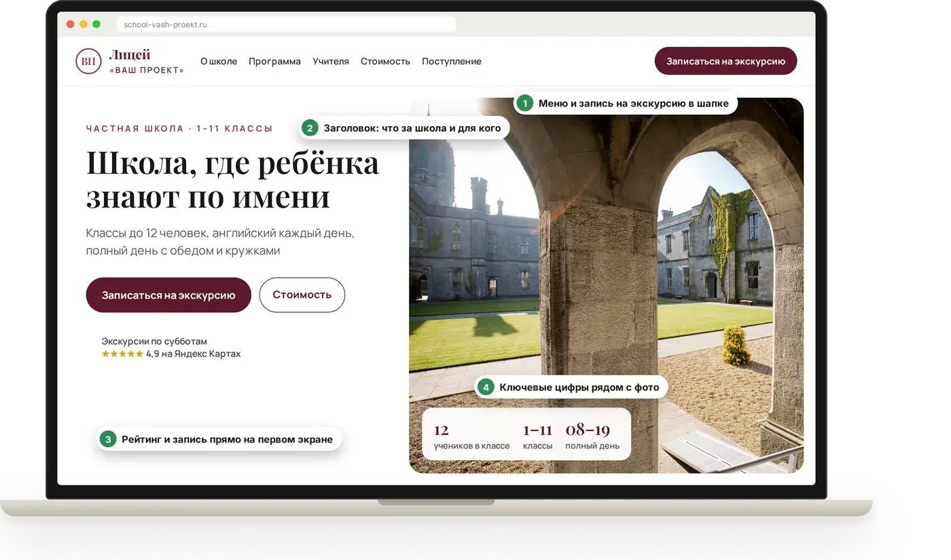Select the Учителя menu item
This screenshot has height=560, width=951.
click(x=331, y=61)
